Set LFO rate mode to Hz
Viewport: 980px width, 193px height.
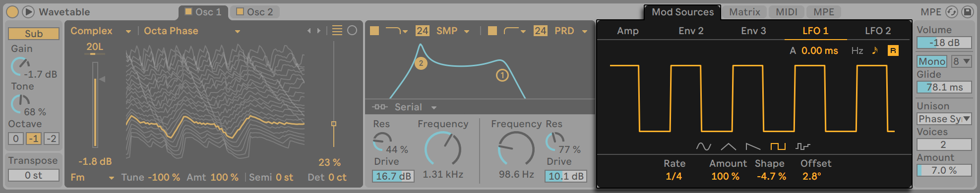click(x=857, y=50)
